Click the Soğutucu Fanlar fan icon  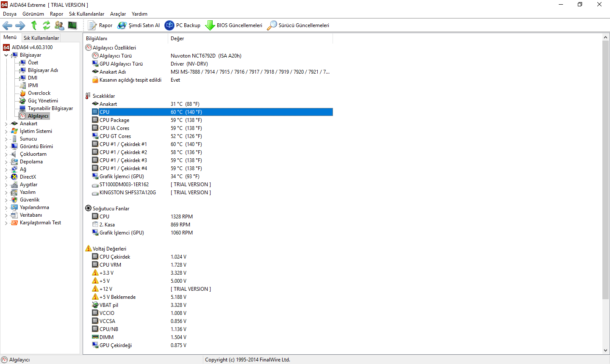click(88, 208)
